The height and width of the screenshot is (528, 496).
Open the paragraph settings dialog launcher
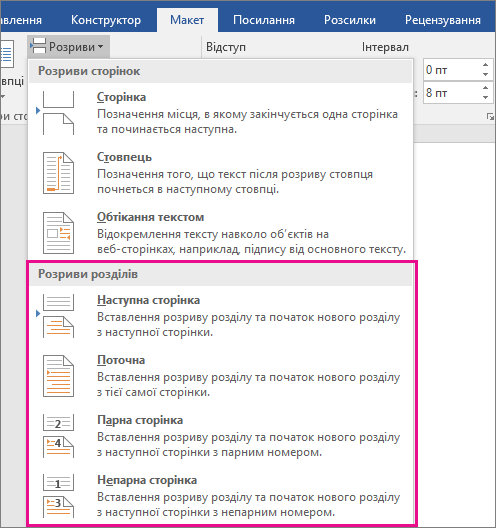tap(490, 117)
